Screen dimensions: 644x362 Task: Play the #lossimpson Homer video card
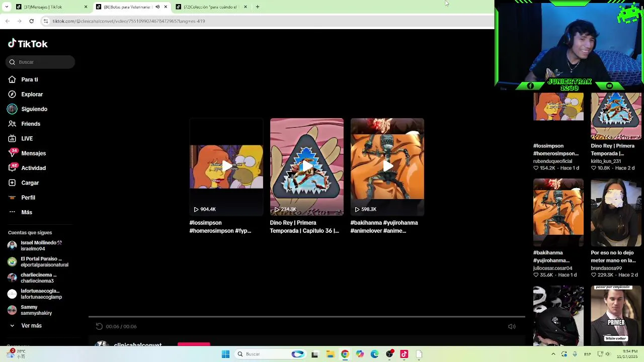(x=226, y=167)
